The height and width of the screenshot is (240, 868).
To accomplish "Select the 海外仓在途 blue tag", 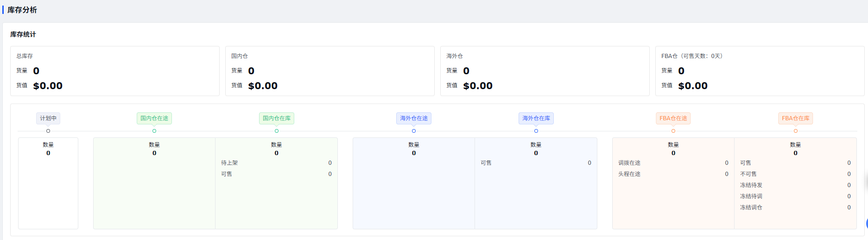I will (414, 118).
